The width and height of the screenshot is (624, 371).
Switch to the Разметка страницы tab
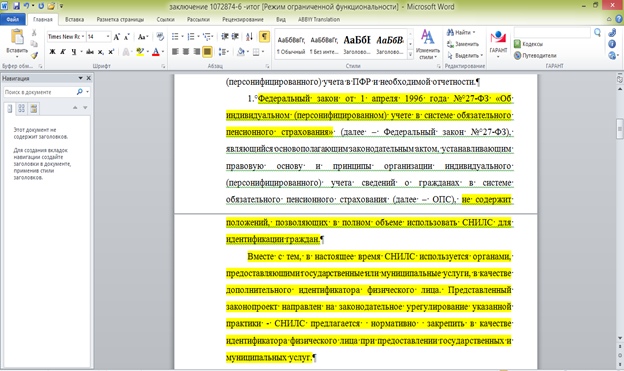120,19
